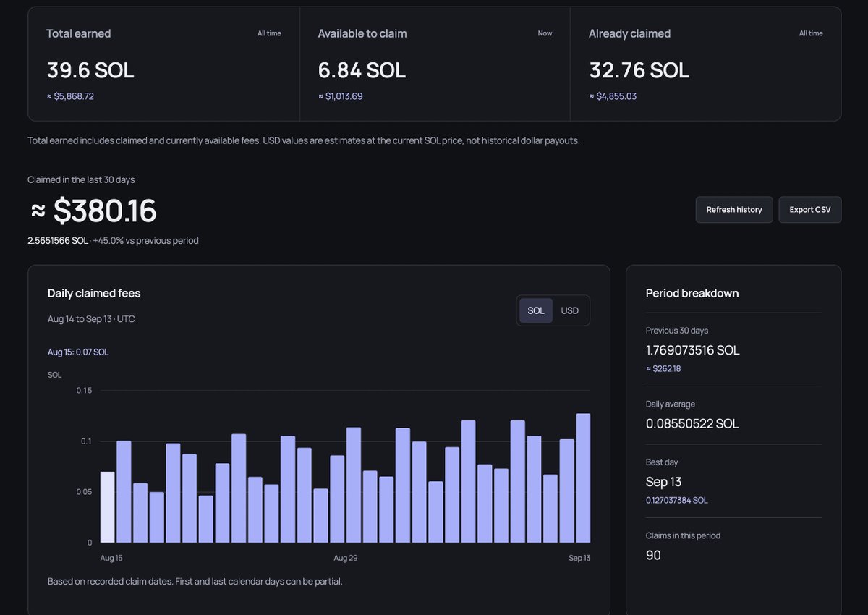Click the Already claimed heading
The width and height of the screenshot is (868, 615).
click(x=629, y=33)
